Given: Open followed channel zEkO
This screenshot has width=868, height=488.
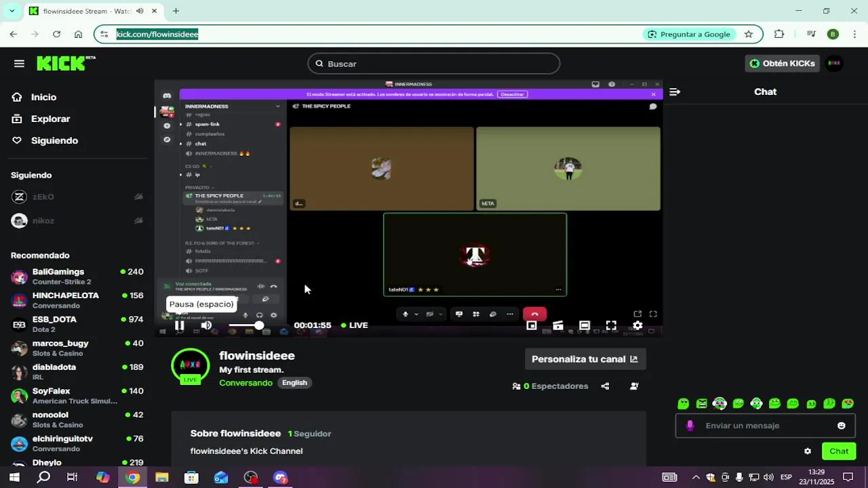Looking at the screenshot, I should point(77,197).
